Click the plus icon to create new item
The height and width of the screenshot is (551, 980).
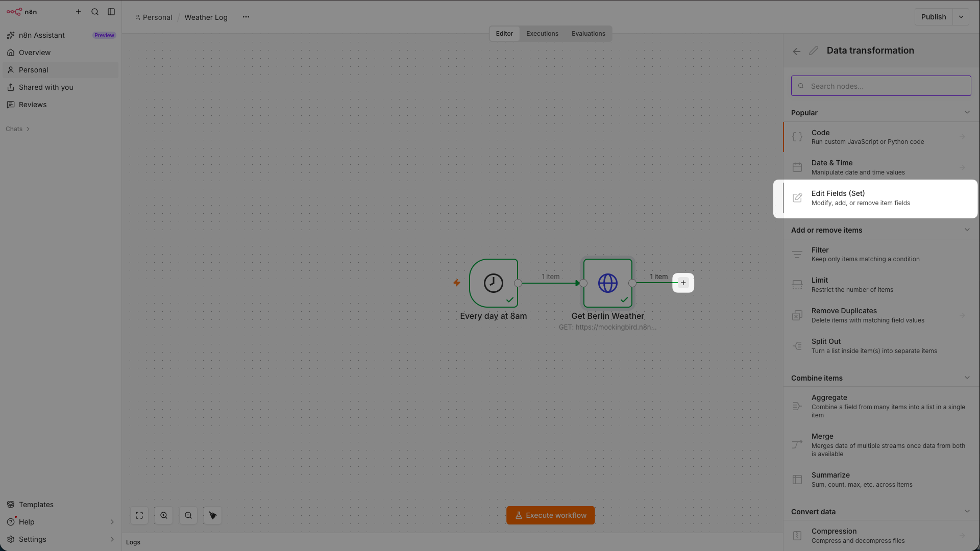pos(79,12)
